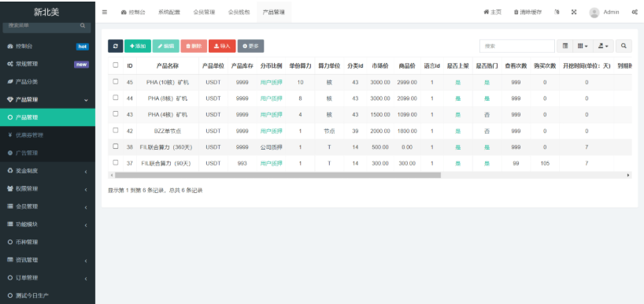Check the row for ID 43 PHA (4核)

(116, 113)
